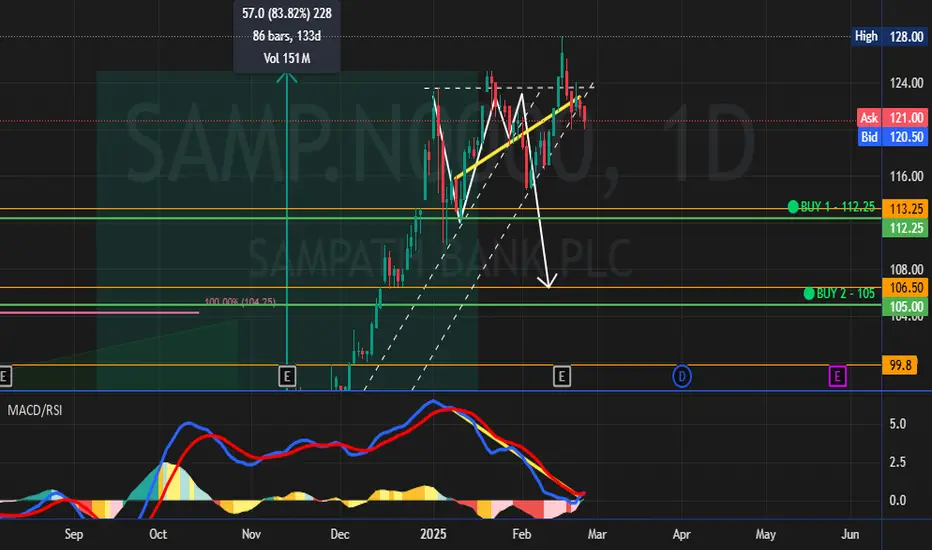Select the Ask 121.00 price label

click(892, 118)
